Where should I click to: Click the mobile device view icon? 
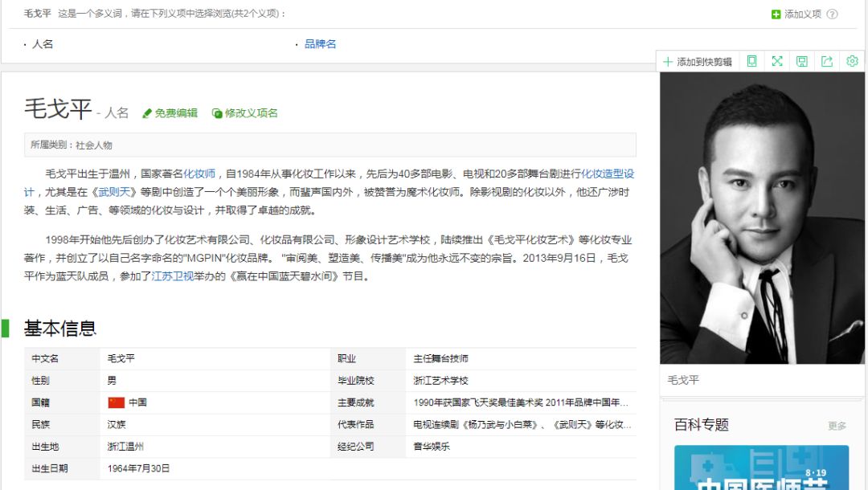coord(751,61)
